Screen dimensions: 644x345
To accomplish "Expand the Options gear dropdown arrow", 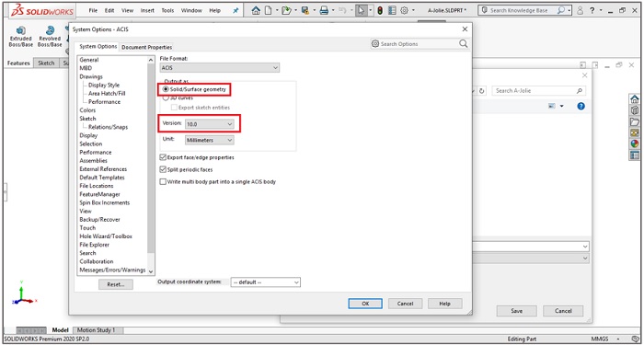I will 413,11.
